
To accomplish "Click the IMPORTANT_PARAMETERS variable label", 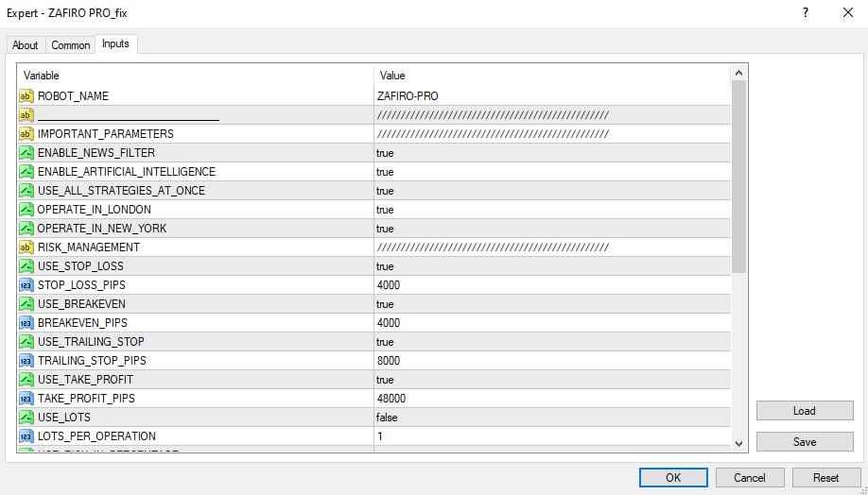I will click(x=106, y=134).
